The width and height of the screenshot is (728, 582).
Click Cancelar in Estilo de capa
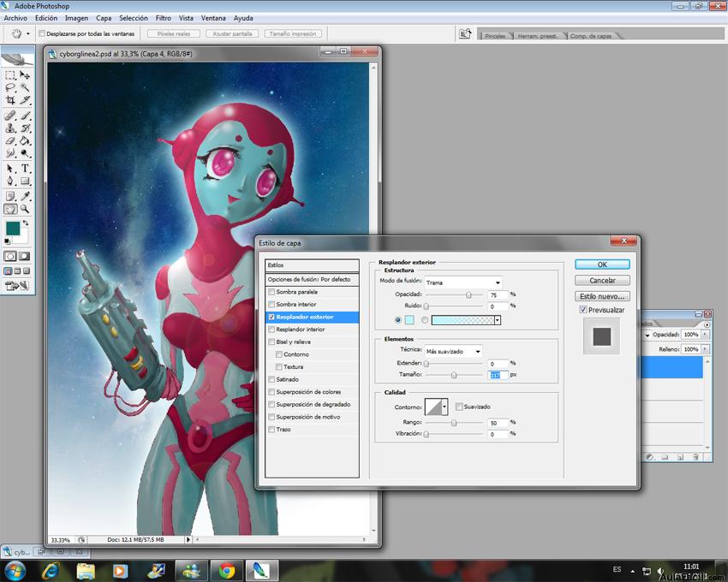click(x=602, y=281)
